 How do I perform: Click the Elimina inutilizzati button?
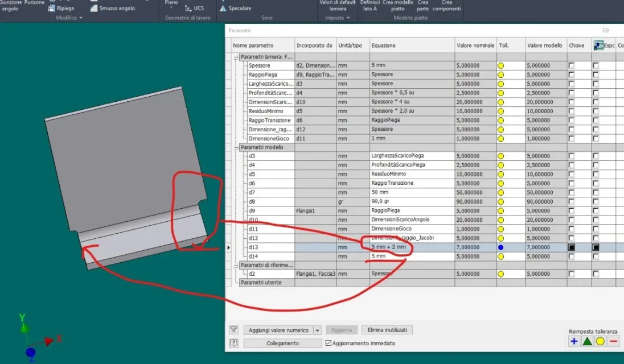[387, 330]
